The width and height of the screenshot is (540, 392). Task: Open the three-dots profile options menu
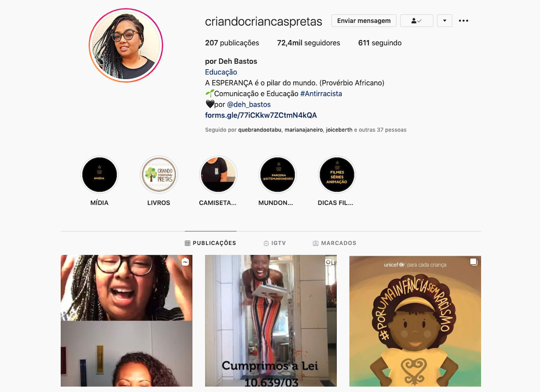click(x=463, y=21)
